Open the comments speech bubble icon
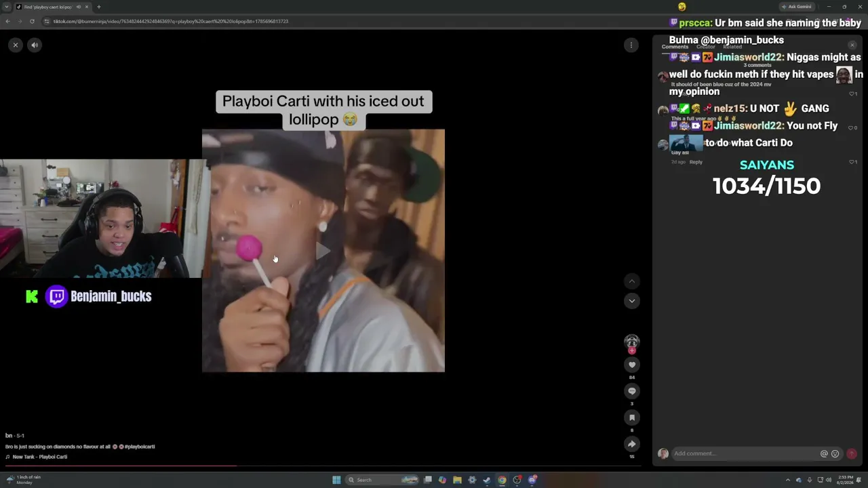The image size is (868, 488). [632, 391]
